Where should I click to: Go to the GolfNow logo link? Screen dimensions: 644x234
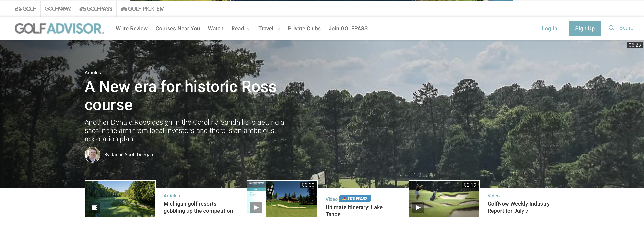point(57,9)
